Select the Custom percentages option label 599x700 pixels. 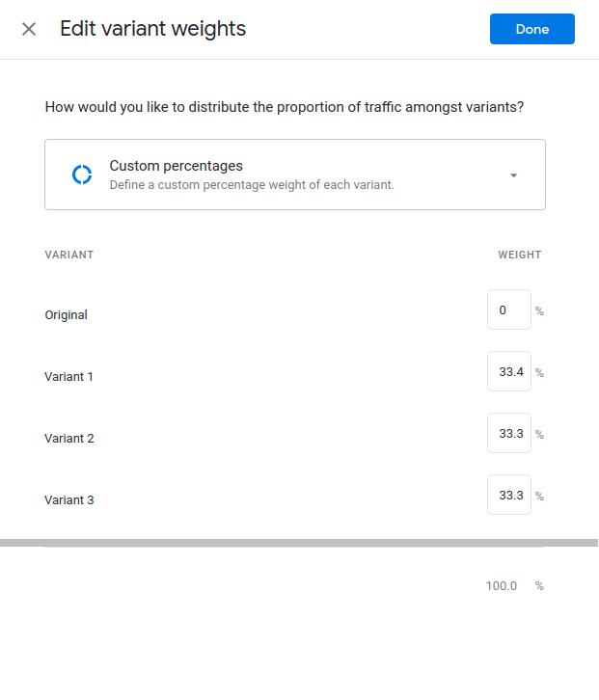[x=176, y=166]
